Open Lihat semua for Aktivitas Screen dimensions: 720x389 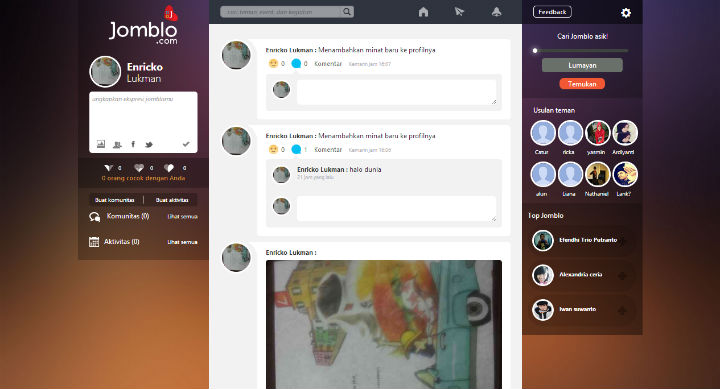coord(182,242)
